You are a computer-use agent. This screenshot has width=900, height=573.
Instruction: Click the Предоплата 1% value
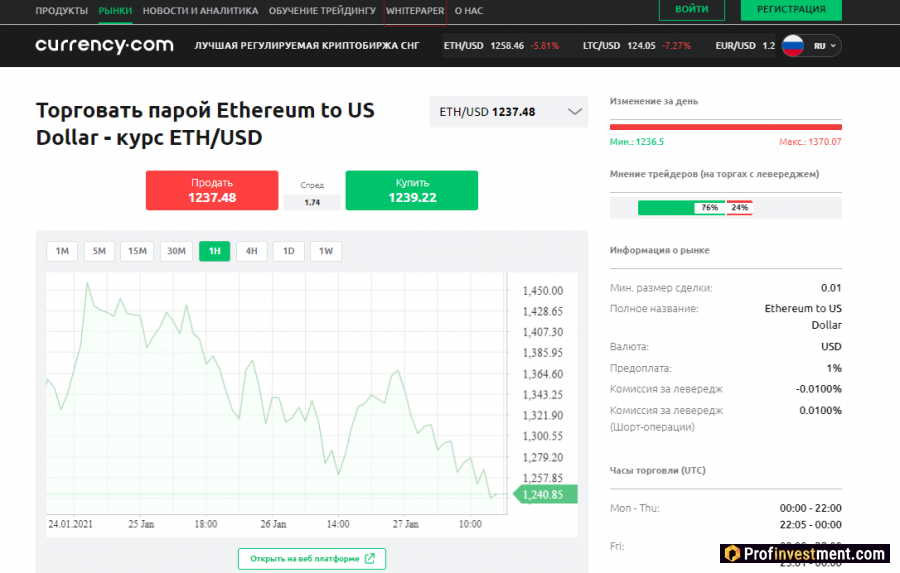tap(834, 368)
